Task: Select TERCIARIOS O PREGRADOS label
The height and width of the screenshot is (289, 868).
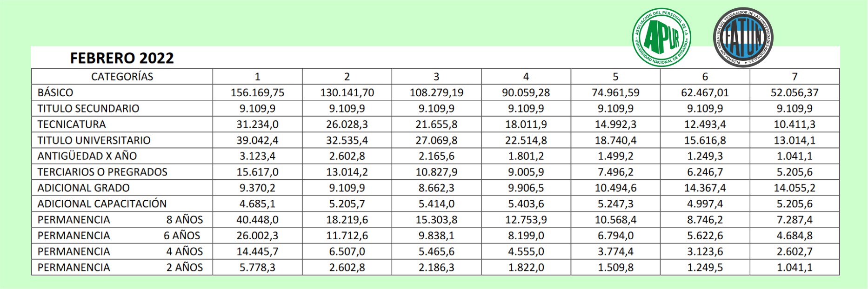Action: click(102, 172)
